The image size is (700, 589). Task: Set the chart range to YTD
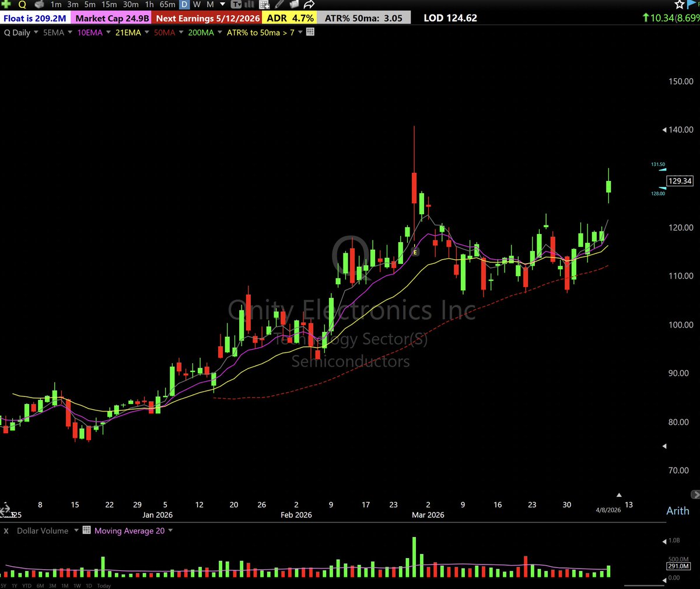[x=27, y=585]
